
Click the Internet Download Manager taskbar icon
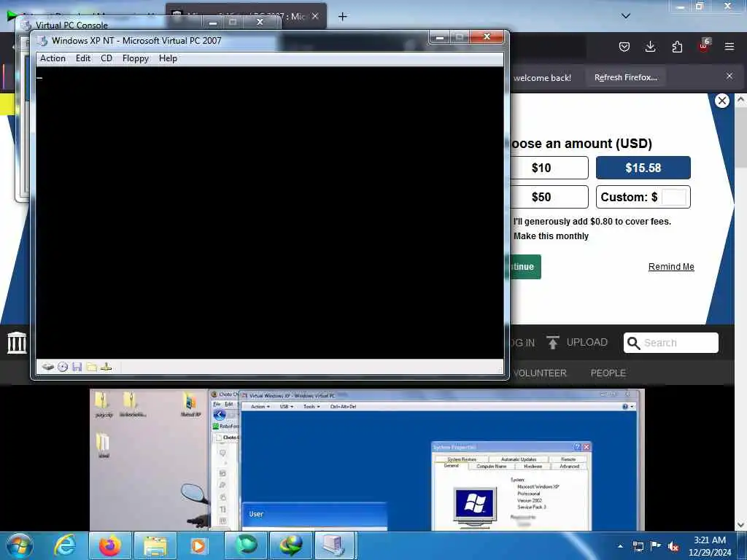pyautogui.click(x=290, y=545)
